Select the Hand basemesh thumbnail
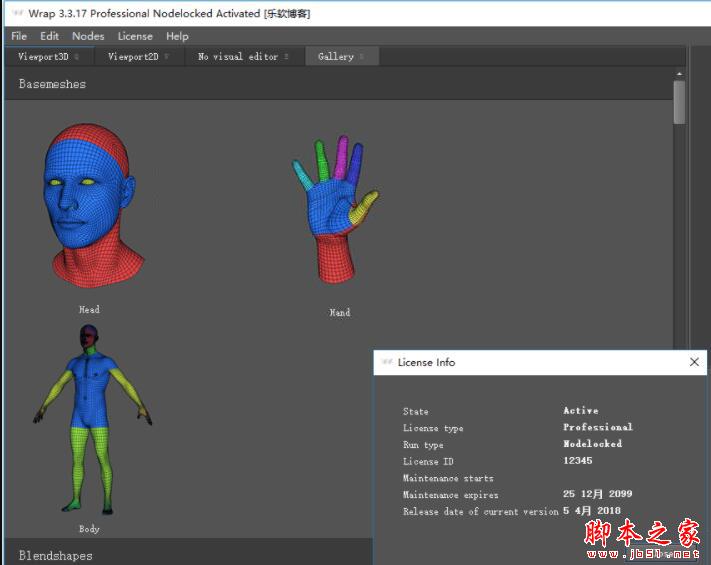The image size is (711, 565). [336, 209]
